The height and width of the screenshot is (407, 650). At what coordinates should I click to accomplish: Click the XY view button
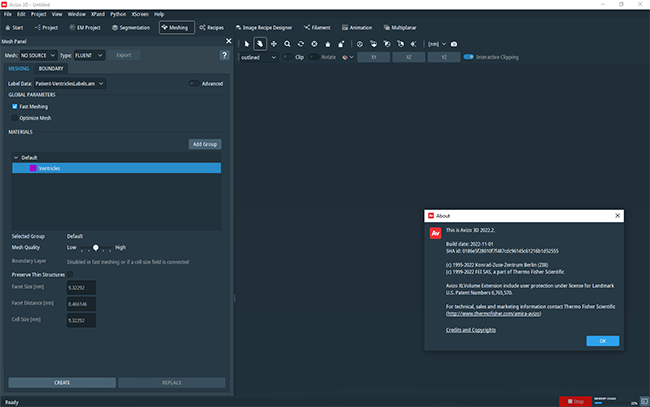pos(374,57)
